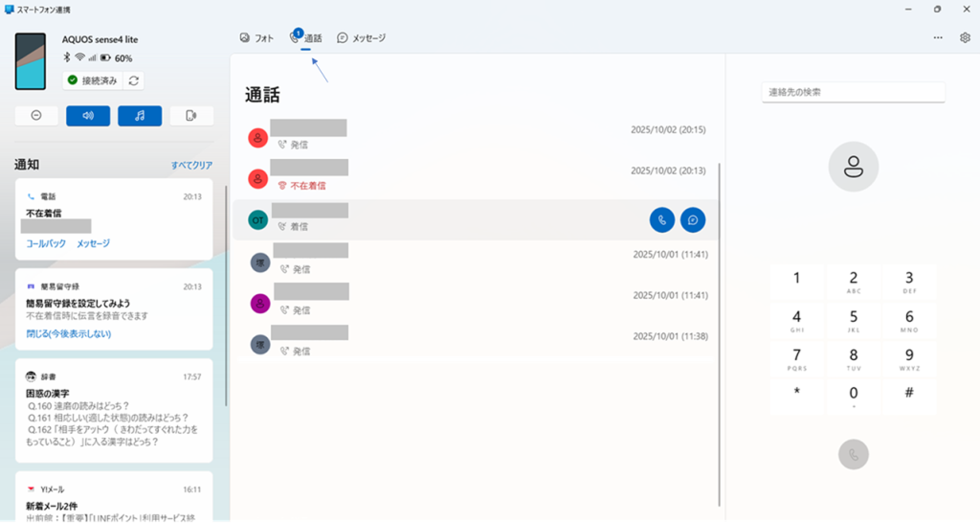Switch to the メッセージ tab

pos(362,38)
